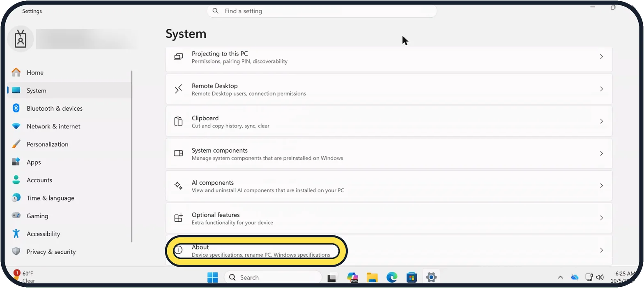The height and width of the screenshot is (288, 644).
Task: Click the network tray icon
Action: (589, 277)
